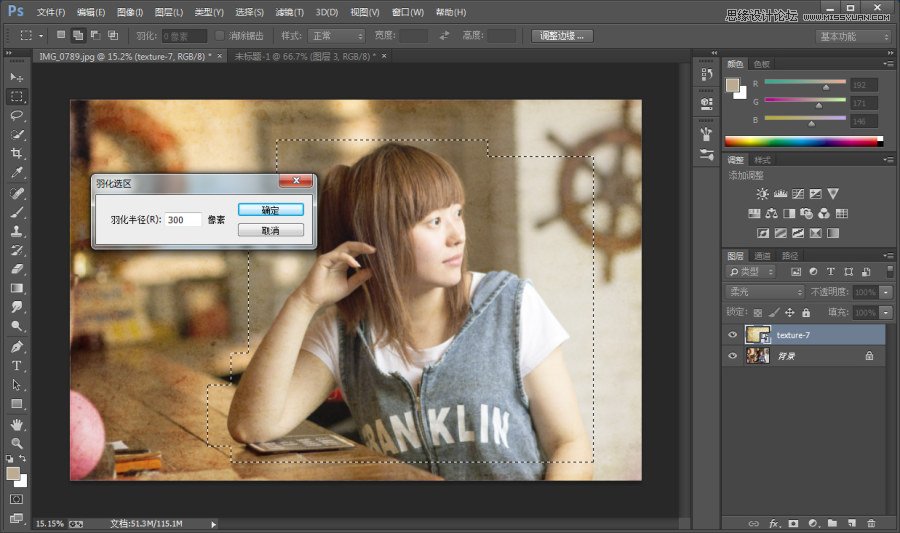Hide the 背景 layer
This screenshot has width=900, height=533.
pyautogui.click(x=732, y=356)
